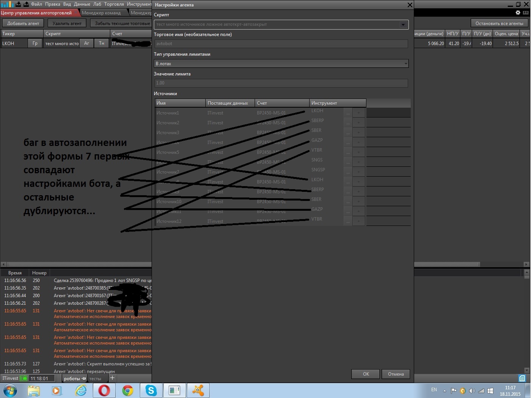532x398 pixels.
Task: Open the Windows Start menu
Action: [10, 390]
